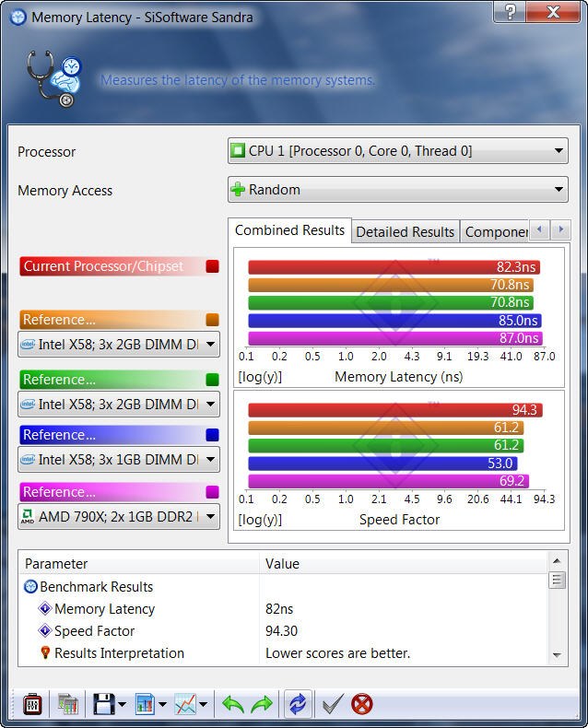Open the partially visible Components tab
Viewport: 588px width, 728px height.
495,231
